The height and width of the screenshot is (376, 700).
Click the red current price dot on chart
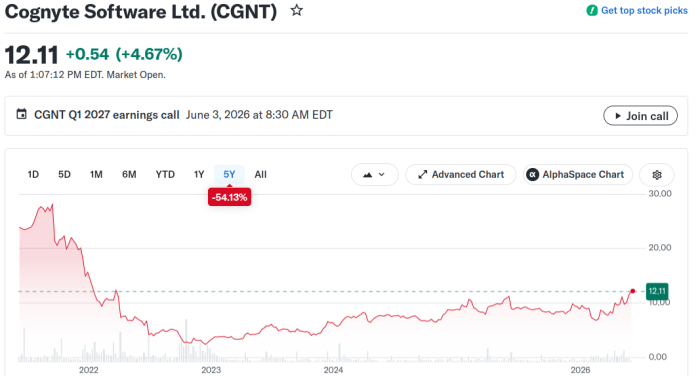point(633,291)
